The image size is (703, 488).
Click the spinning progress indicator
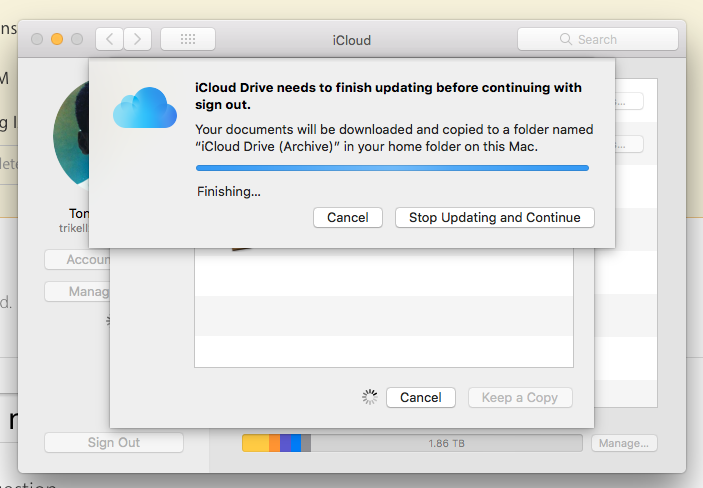[x=370, y=397]
